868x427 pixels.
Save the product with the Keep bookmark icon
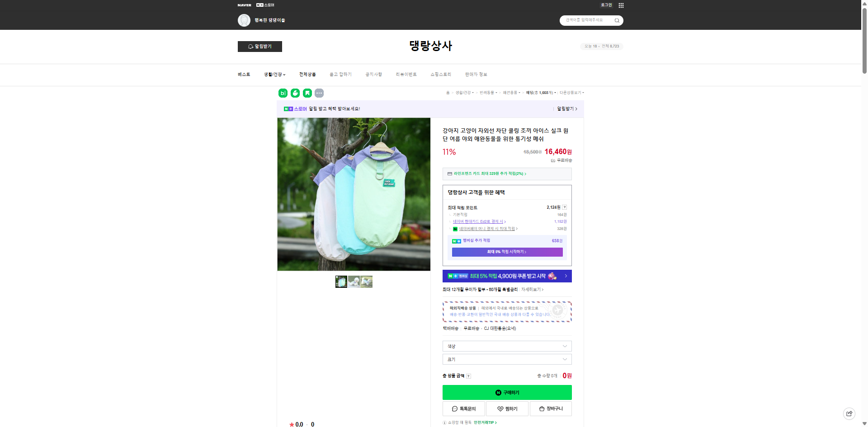click(307, 93)
